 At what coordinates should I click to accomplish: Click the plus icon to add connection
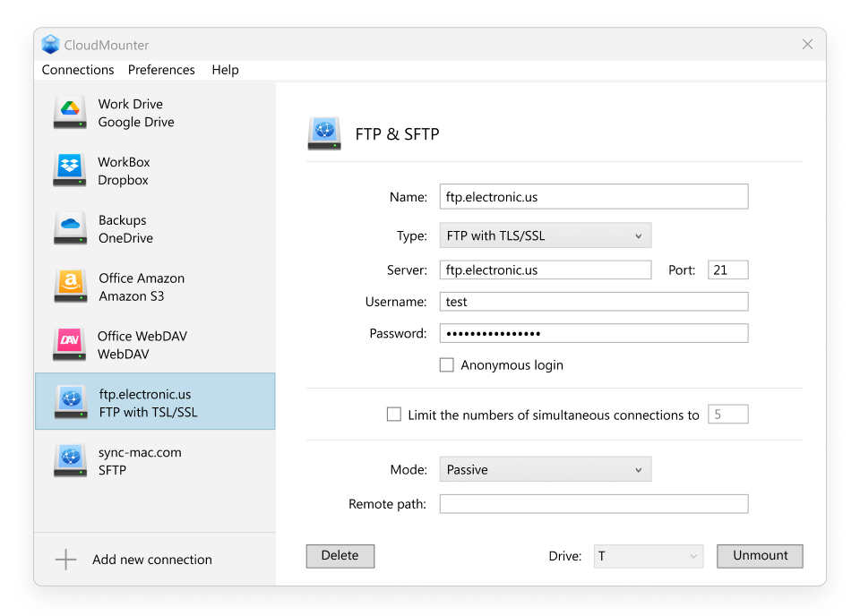[x=66, y=560]
